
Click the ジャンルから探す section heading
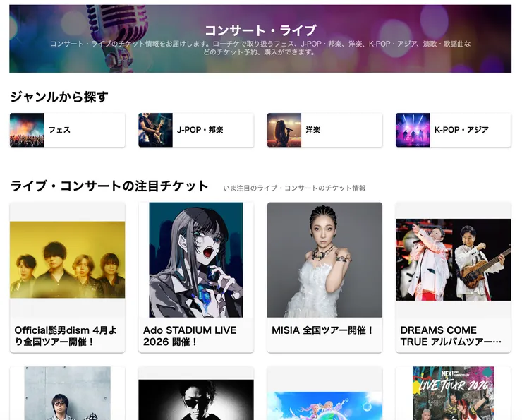(59, 97)
